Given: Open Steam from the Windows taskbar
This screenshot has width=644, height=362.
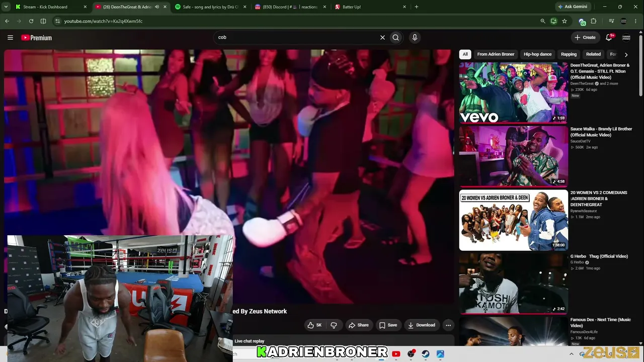Looking at the screenshot, I should (426, 354).
